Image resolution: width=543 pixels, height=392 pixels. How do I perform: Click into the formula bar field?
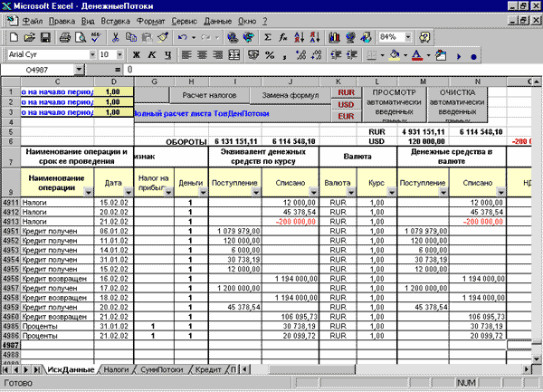pyautogui.click(x=332, y=70)
